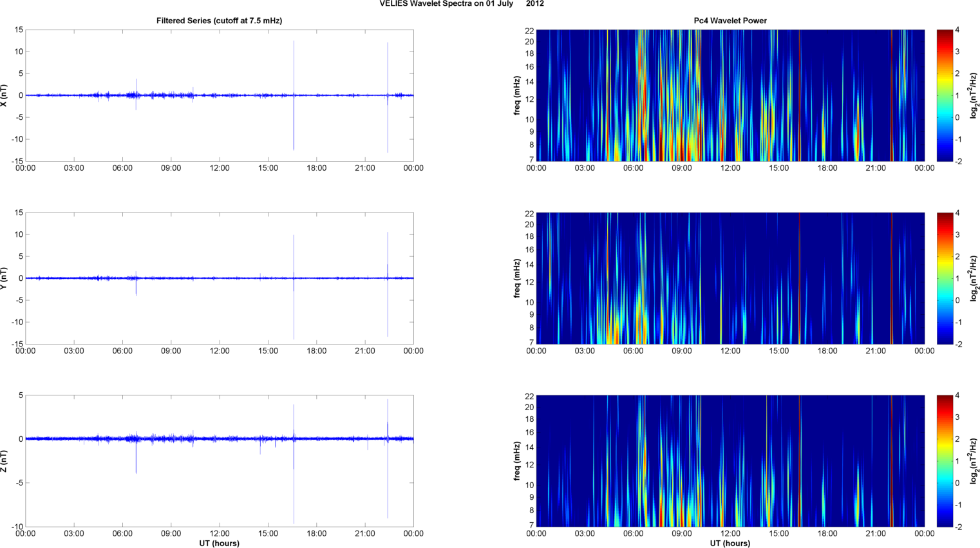Click the top colorbar's log2(nT²/Hz) label

point(974,95)
